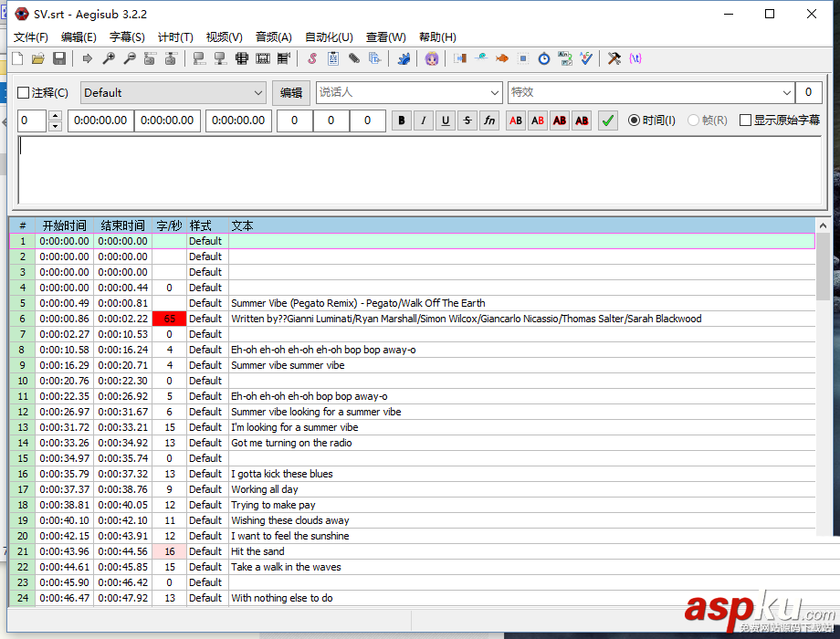Open the Spell Checker icon
This screenshot has height=639, width=840.
pyautogui.click(x=586, y=58)
